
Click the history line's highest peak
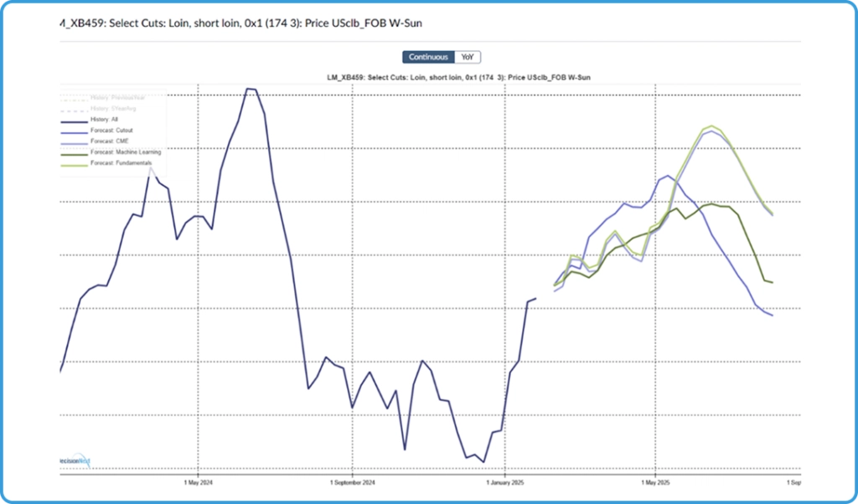click(x=250, y=88)
